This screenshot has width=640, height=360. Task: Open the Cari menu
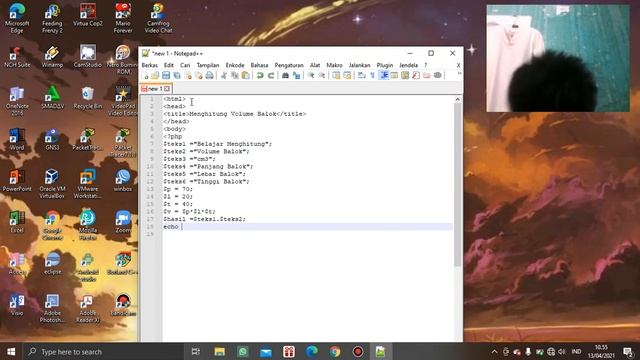pos(185,65)
